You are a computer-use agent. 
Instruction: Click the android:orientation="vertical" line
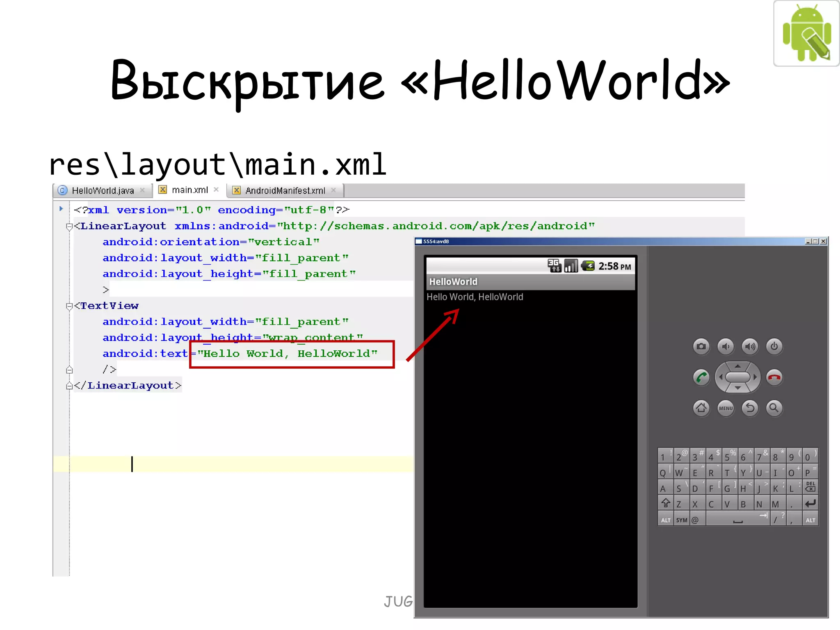(x=211, y=242)
